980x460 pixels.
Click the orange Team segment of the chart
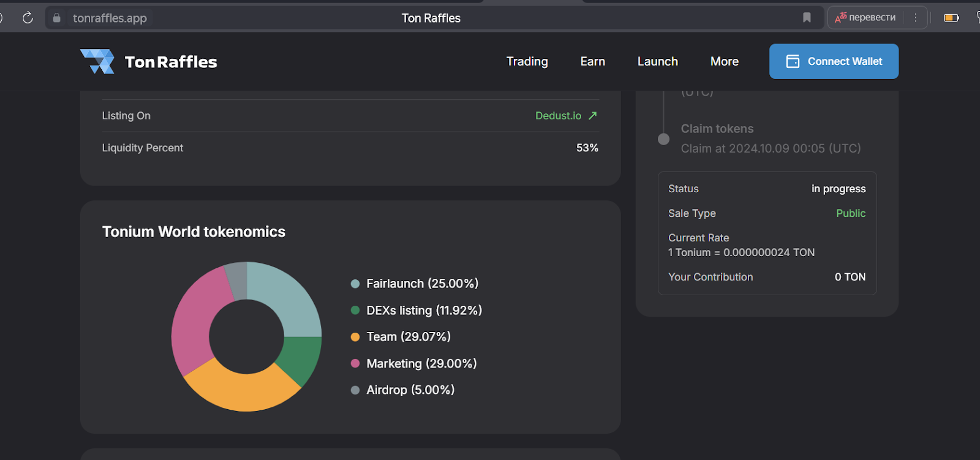click(242, 390)
